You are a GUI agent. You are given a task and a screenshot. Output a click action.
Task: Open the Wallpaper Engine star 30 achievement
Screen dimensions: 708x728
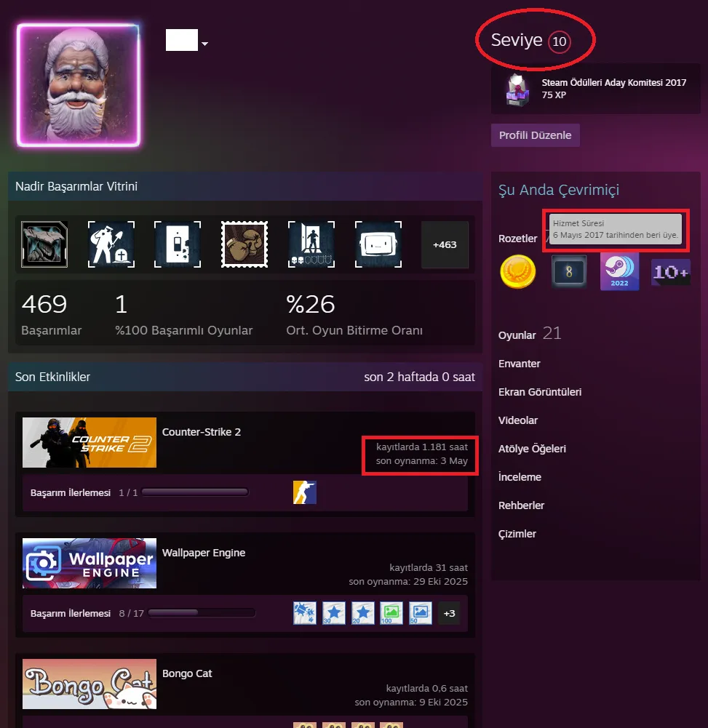pos(333,613)
